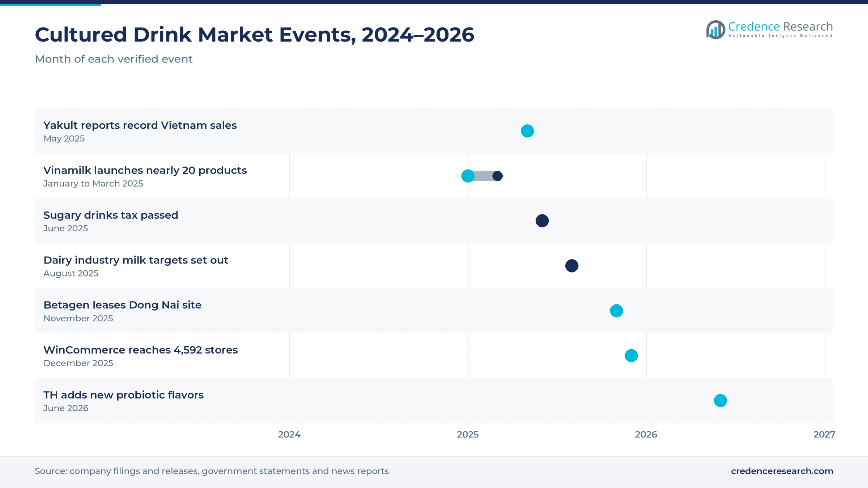Viewport: 868px width, 488px height.
Task: Select the Sugary drinks tax June 2025 dot
Action: 542,221
